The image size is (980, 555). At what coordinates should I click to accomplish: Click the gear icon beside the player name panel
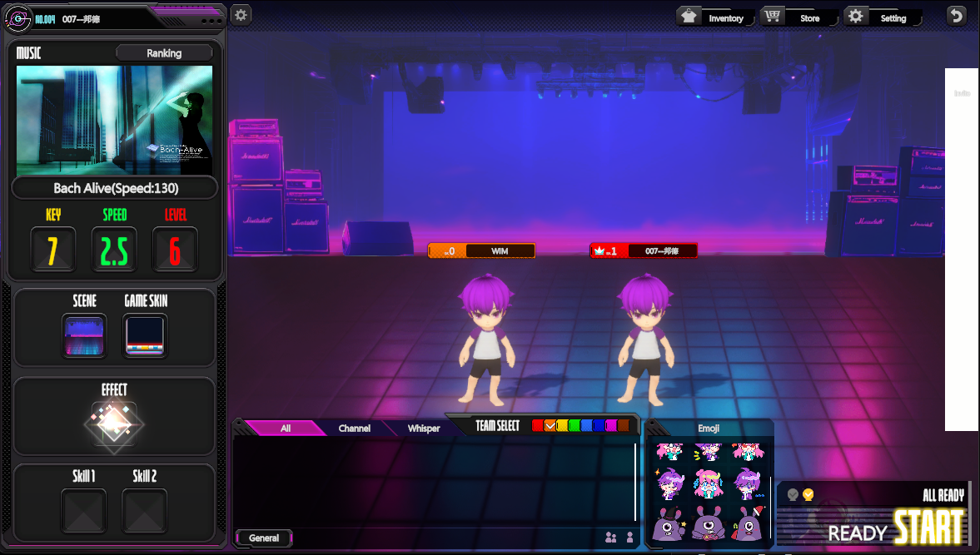[241, 14]
